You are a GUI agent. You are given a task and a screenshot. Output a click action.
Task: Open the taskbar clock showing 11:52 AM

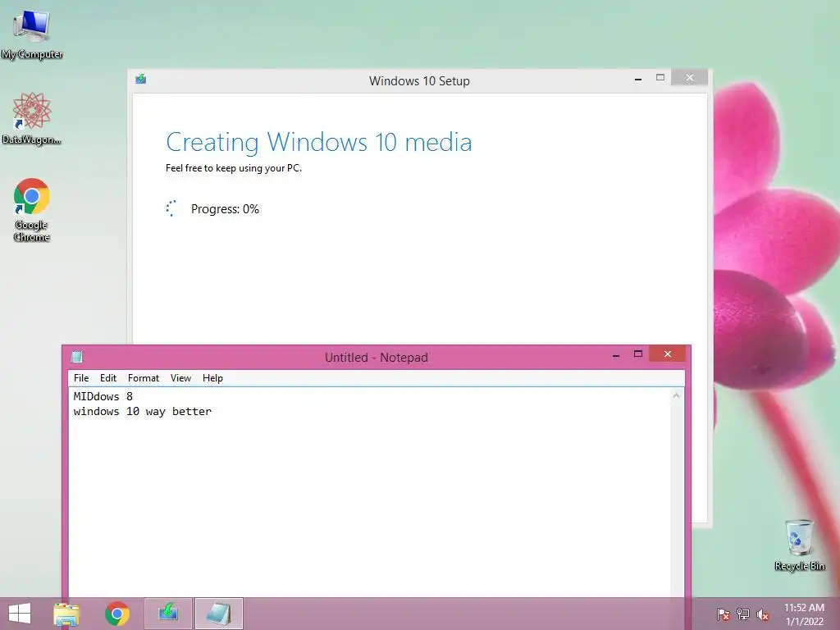(804, 614)
